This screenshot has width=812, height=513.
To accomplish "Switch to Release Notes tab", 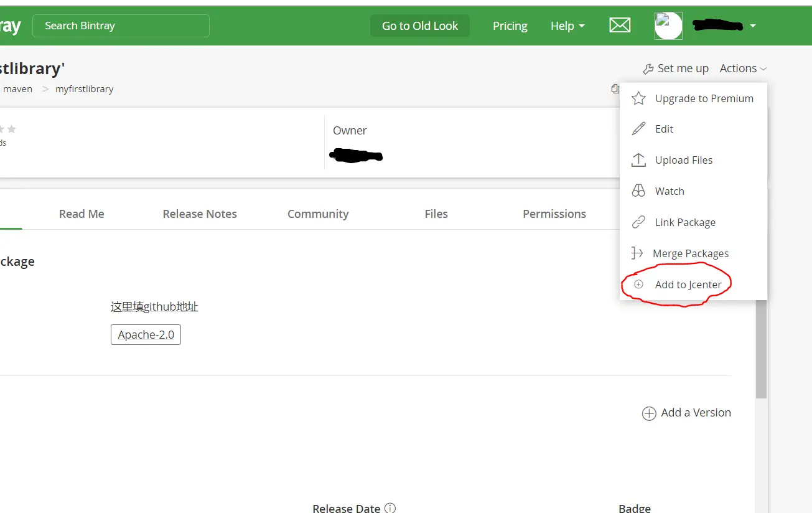I will (200, 214).
